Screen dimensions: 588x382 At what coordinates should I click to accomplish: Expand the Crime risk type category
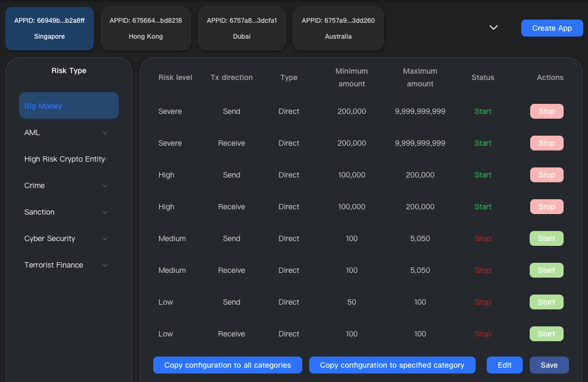point(104,185)
